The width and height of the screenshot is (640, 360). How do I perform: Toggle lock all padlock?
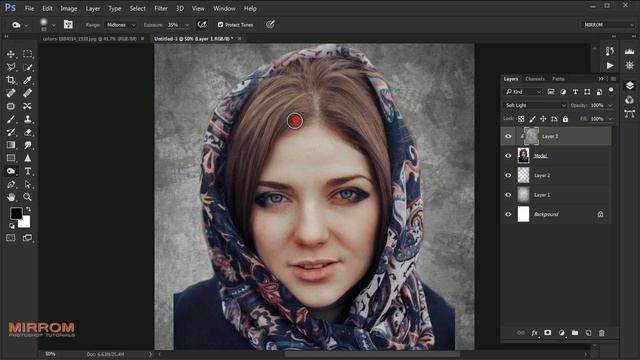(565, 119)
